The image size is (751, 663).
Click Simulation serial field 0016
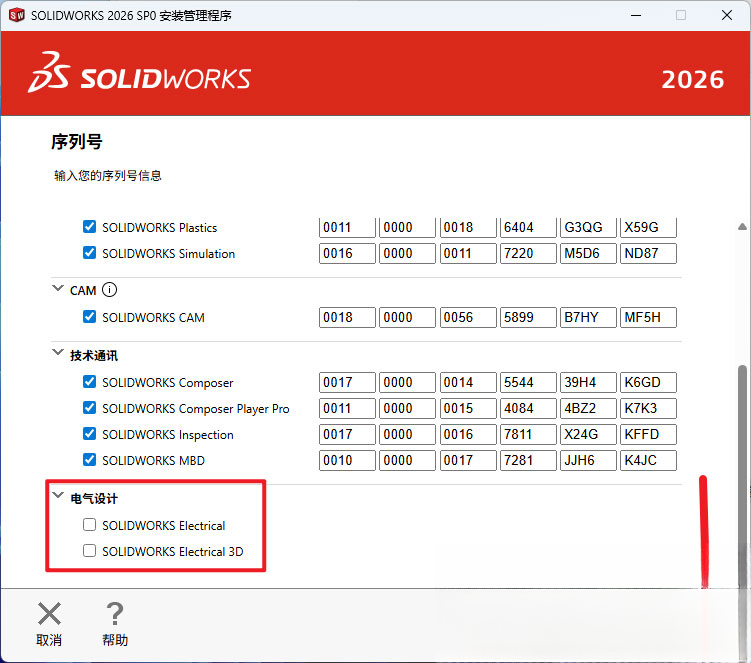(x=347, y=253)
